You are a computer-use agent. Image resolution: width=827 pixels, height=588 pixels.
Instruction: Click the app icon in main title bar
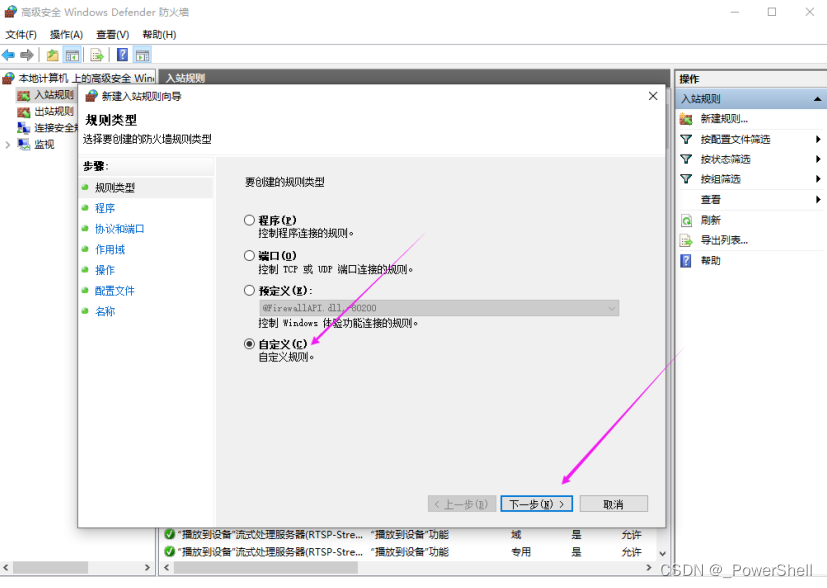tap(11, 12)
